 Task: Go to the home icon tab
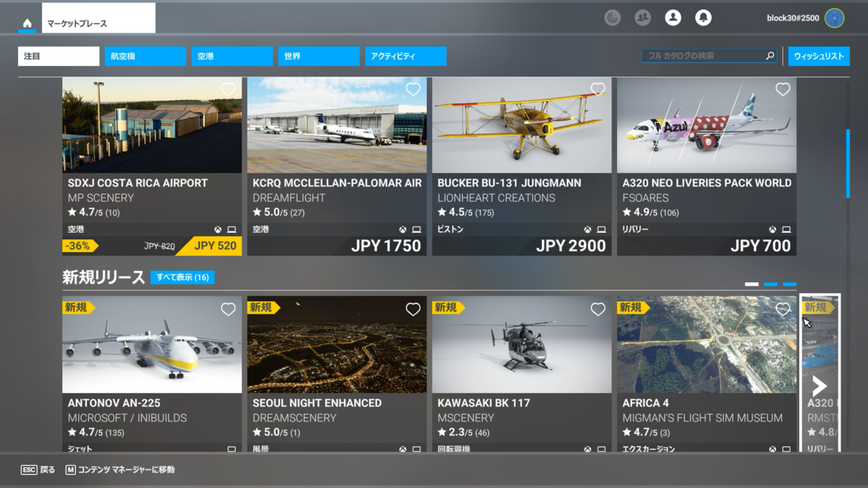[27, 23]
